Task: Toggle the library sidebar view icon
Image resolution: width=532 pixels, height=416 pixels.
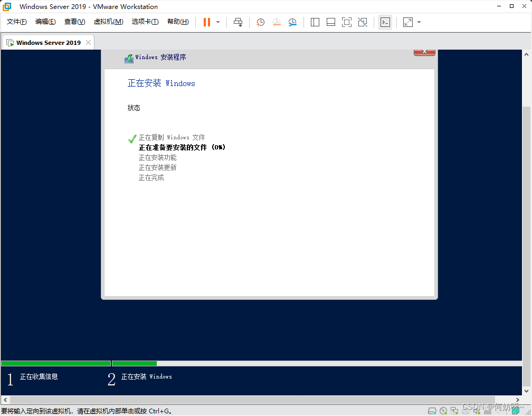Action: tap(315, 22)
